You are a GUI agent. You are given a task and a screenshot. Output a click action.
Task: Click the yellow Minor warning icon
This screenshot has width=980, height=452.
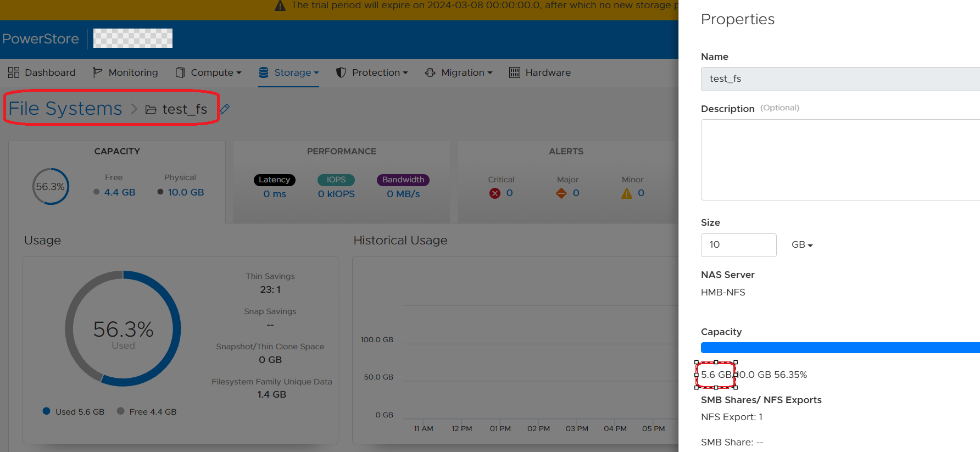click(x=626, y=193)
